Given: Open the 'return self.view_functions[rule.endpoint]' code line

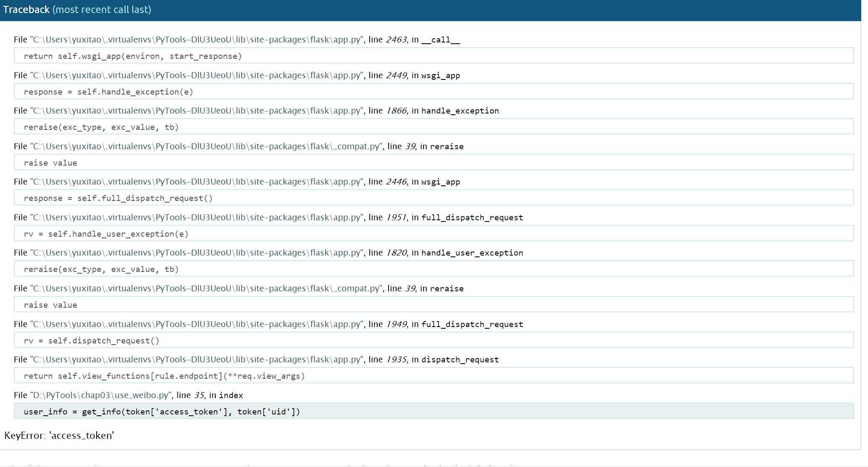Looking at the screenshot, I should [x=434, y=375].
